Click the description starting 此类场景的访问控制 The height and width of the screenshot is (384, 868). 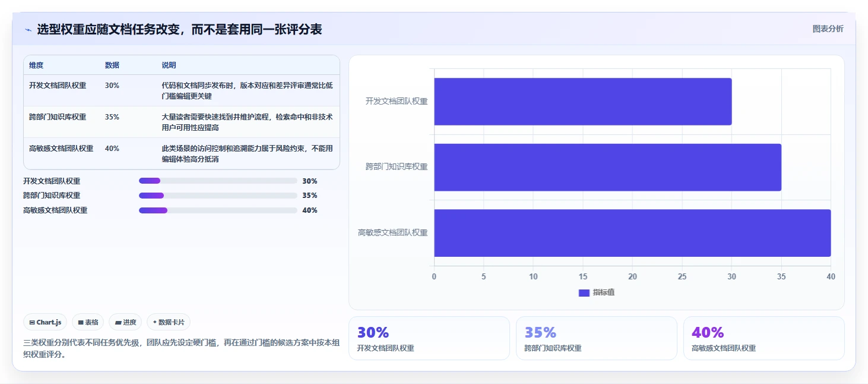pos(247,154)
